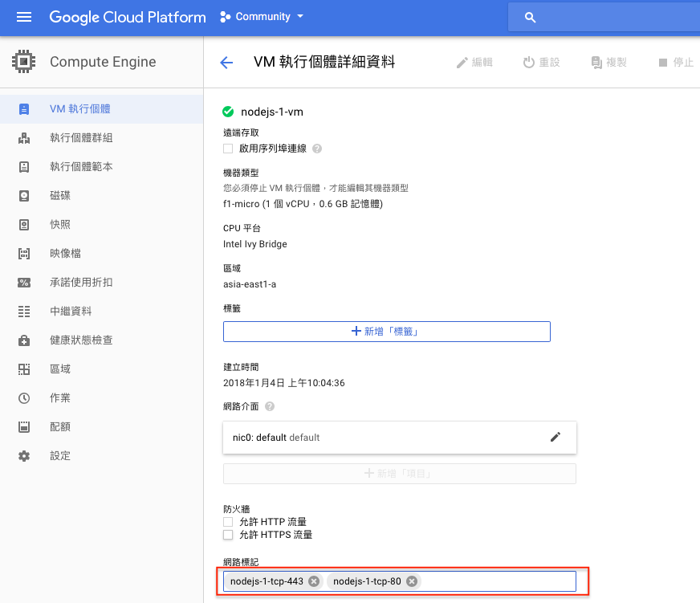
Task: Click the Compute Engine chip icon
Action: point(23,62)
